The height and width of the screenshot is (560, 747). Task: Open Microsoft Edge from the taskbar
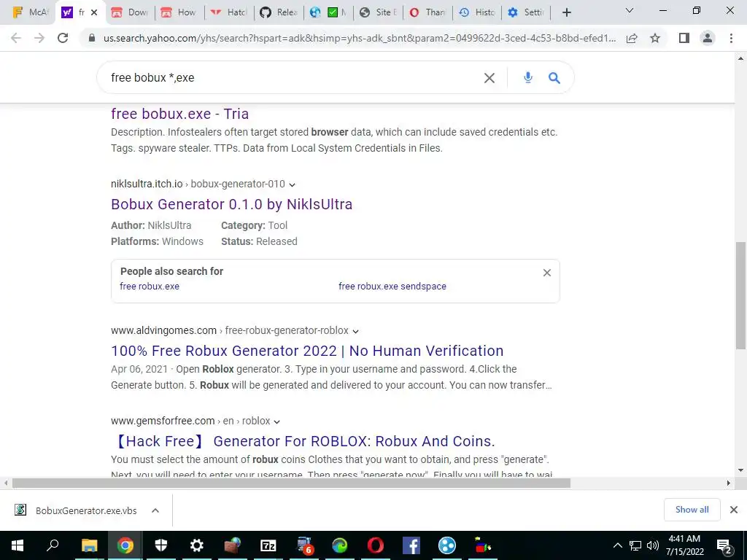tap(340, 545)
